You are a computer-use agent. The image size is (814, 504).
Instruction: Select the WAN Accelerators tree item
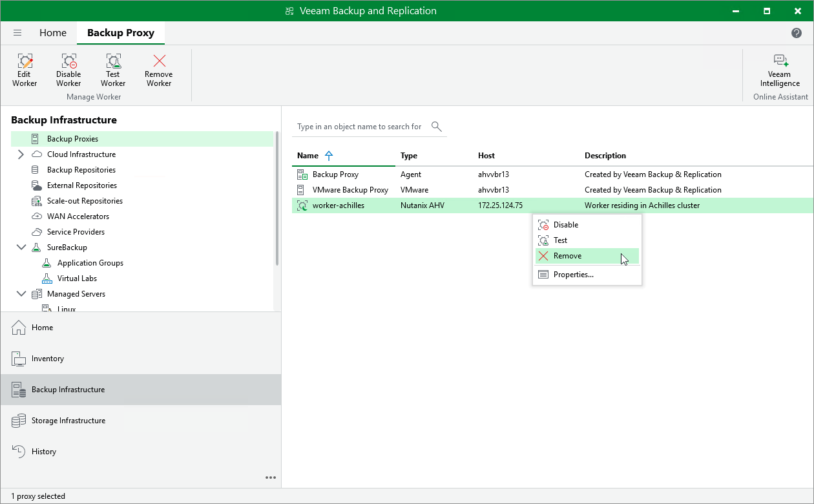click(78, 216)
